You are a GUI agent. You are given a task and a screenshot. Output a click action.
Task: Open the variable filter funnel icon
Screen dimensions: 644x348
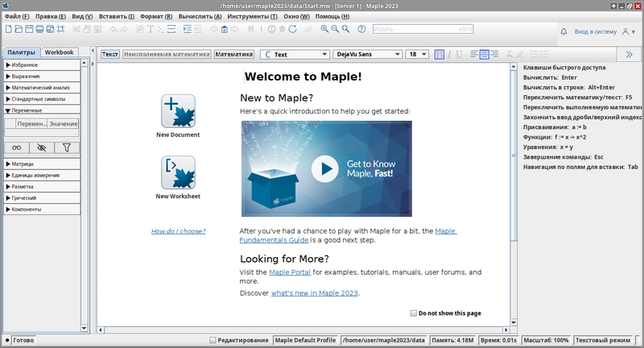(x=67, y=147)
